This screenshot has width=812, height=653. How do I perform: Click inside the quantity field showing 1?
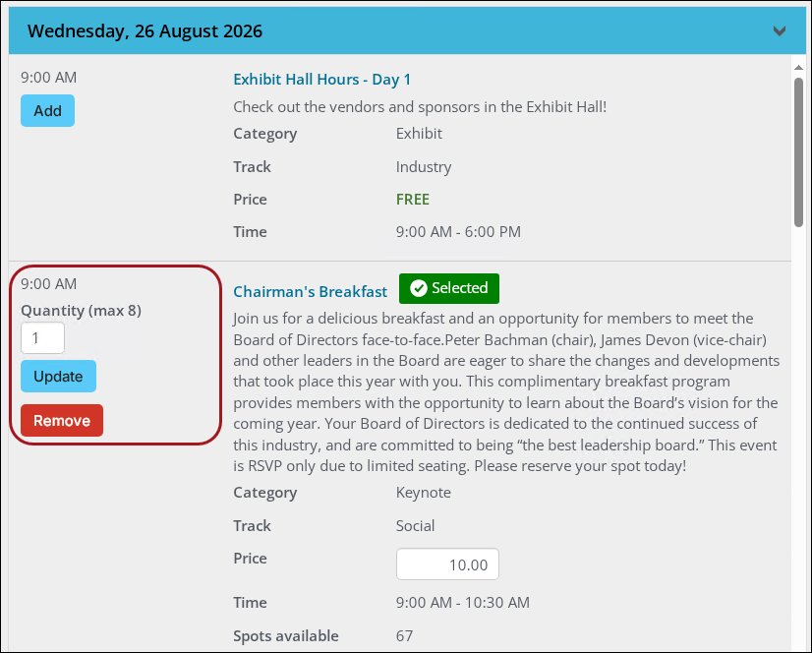coord(42,337)
